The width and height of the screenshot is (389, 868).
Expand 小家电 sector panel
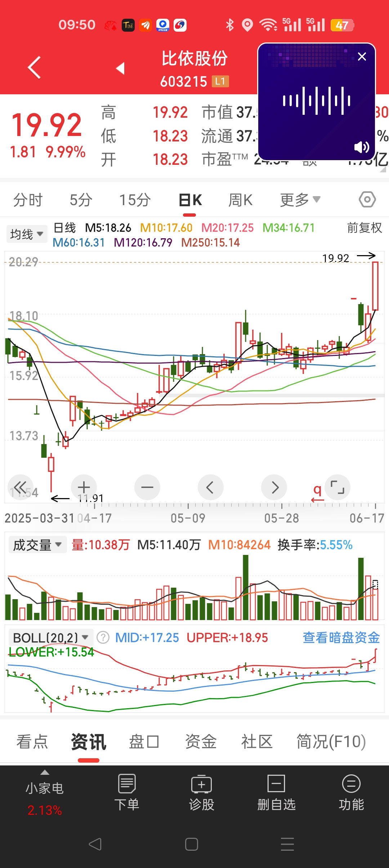[x=45, y=794]
